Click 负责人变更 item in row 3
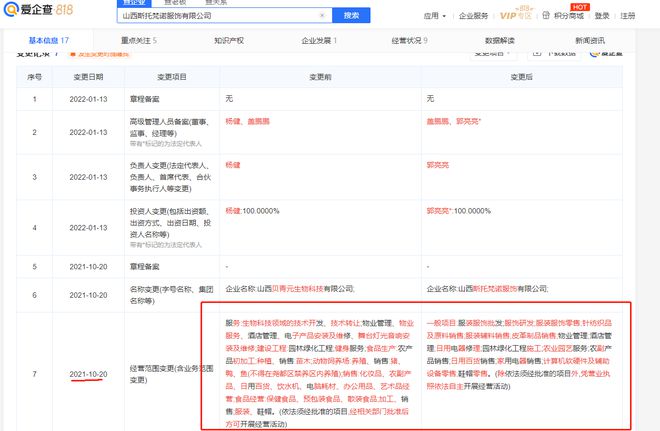The image size is (660, 431). [x=170, y=177]
